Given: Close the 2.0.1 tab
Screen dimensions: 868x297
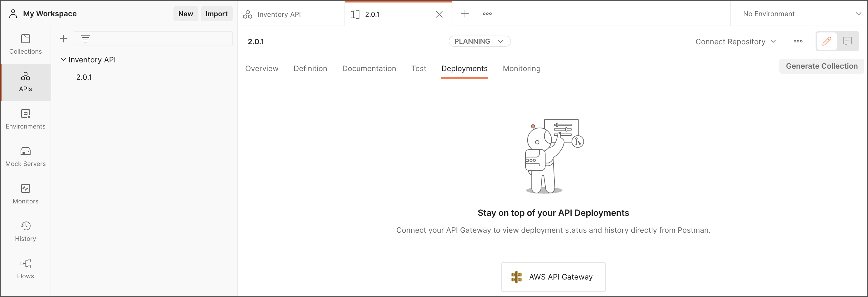Looking at the screenshot, I should pos(439,14).
